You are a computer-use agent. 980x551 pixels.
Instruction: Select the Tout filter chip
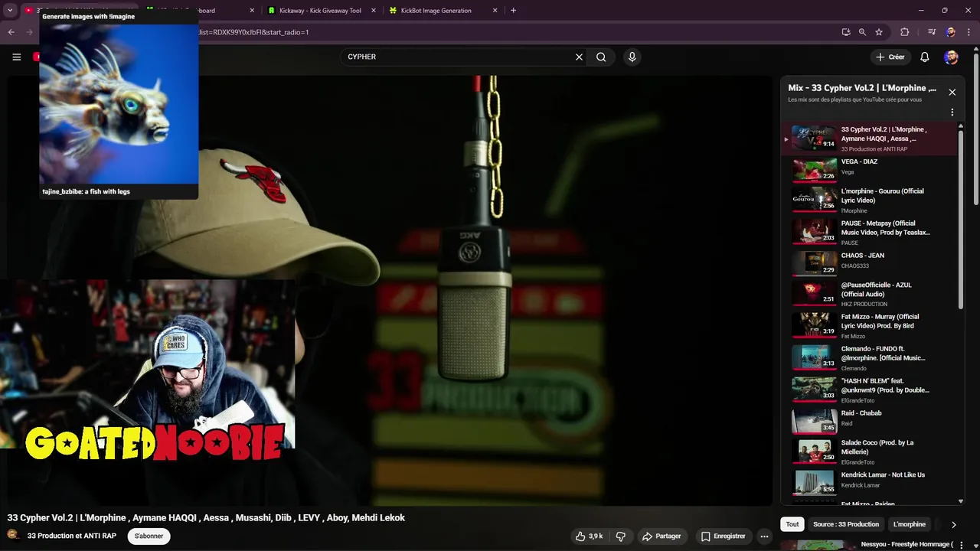click(792, 524)
